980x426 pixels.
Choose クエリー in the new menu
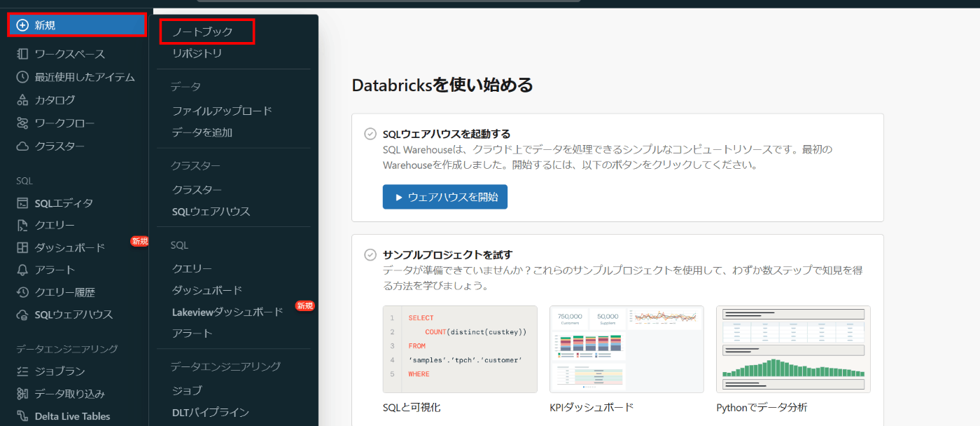(192, 268)
